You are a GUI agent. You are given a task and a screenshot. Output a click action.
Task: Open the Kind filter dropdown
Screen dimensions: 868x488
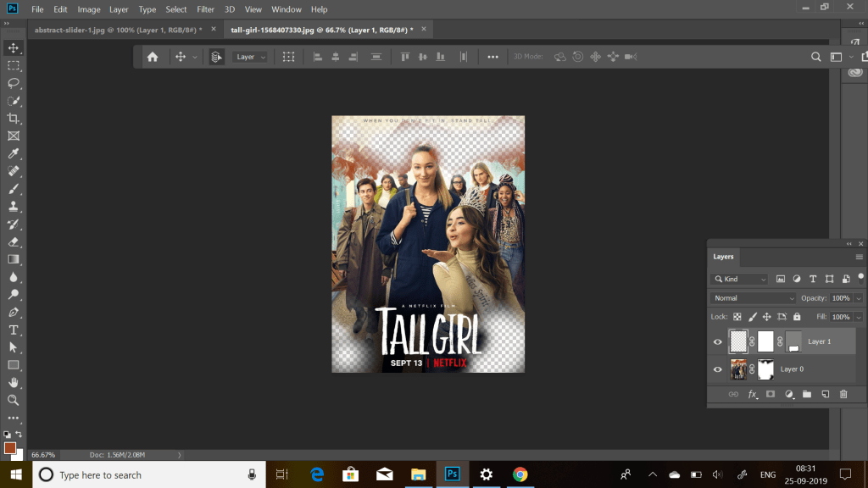click(x=740, y=279)
